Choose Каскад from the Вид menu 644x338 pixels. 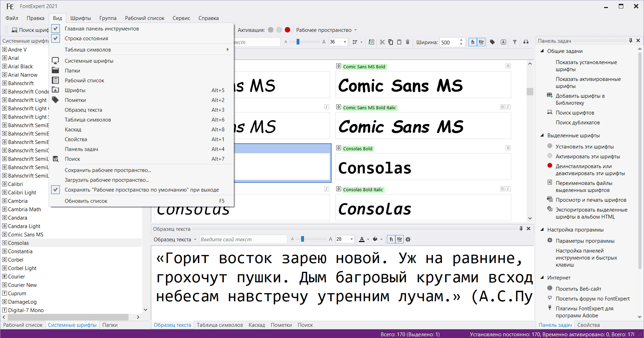141,130
